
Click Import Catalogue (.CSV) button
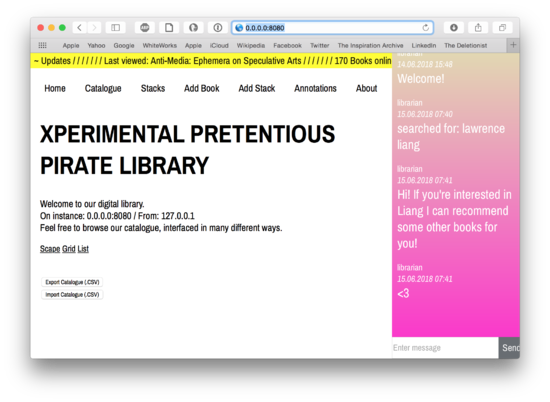click(x=72, y=294)
